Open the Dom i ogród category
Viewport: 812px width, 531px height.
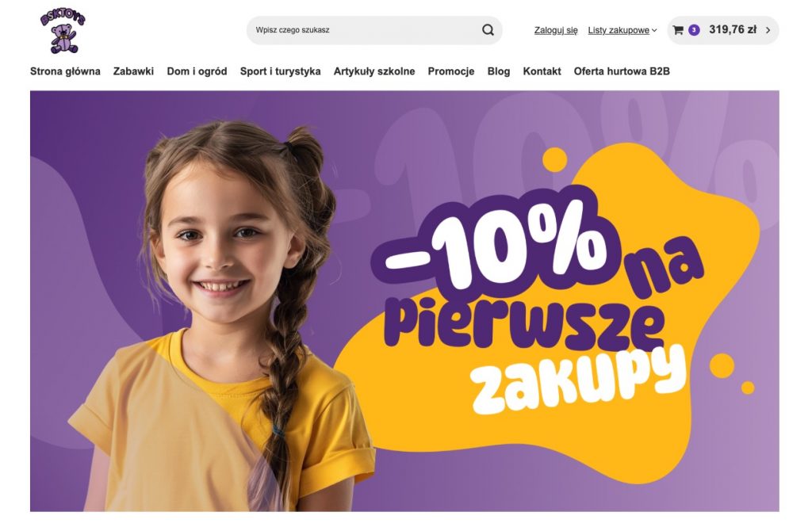(x=197, y=71)
